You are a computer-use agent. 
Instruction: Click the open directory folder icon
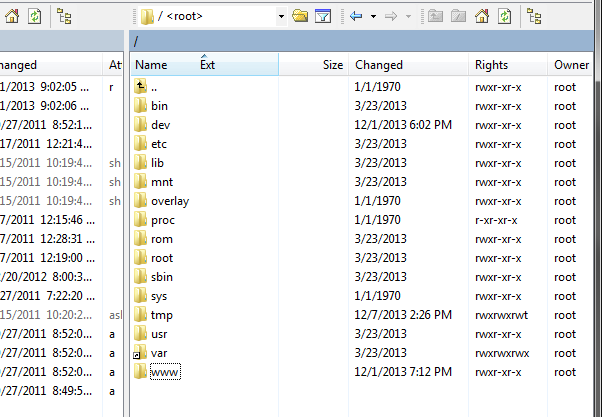(300, 17)
